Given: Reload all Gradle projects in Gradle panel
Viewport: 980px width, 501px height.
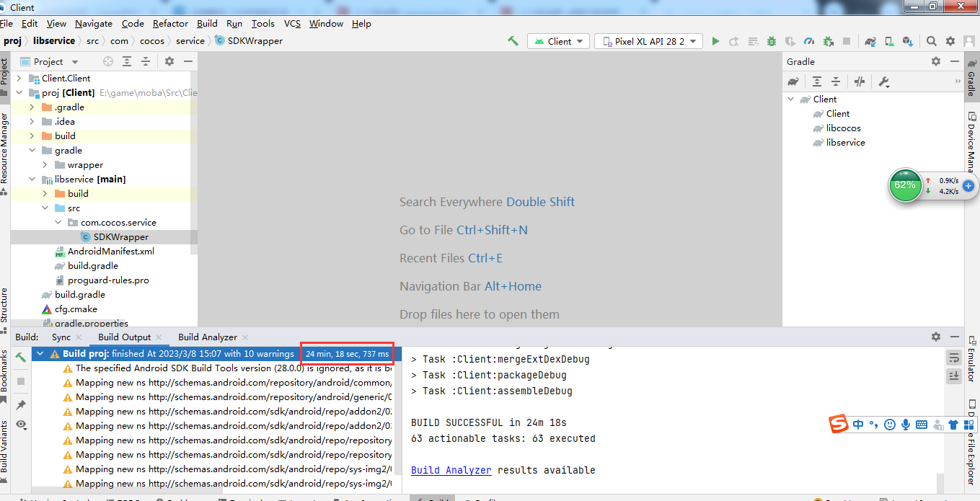Looking at the screenshot, I should 793,81.
